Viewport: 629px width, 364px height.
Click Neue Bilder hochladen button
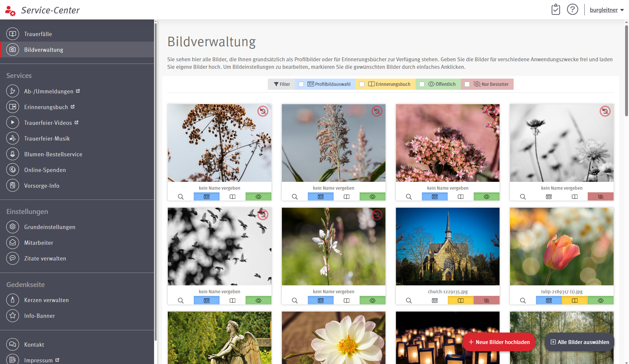click(x=499, y=342)
